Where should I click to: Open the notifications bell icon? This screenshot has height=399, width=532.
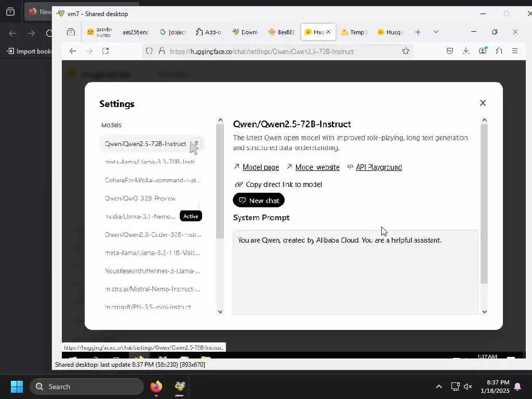518,387
